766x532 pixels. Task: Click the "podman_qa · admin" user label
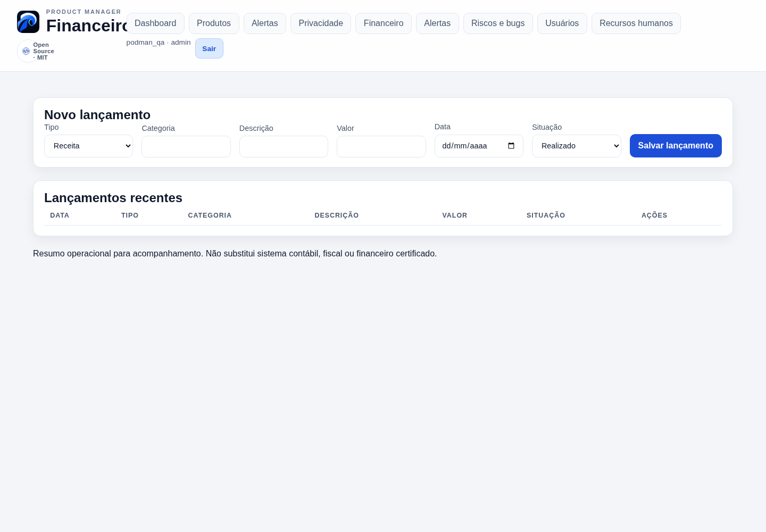coord(159,43)
